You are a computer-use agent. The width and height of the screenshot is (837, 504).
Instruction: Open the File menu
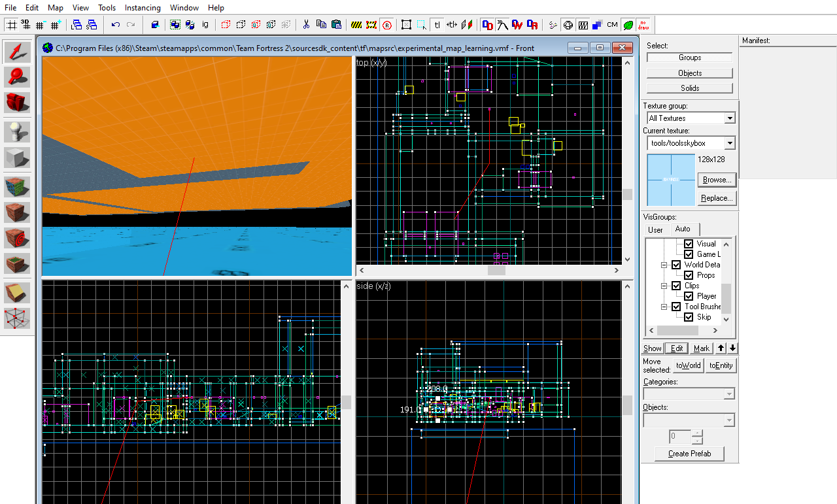click(10, 8)
